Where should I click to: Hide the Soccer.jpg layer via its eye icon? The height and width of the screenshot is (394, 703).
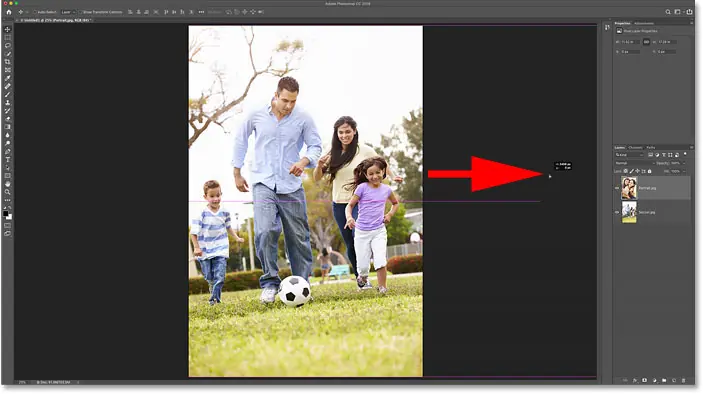[x=617, y=212]
